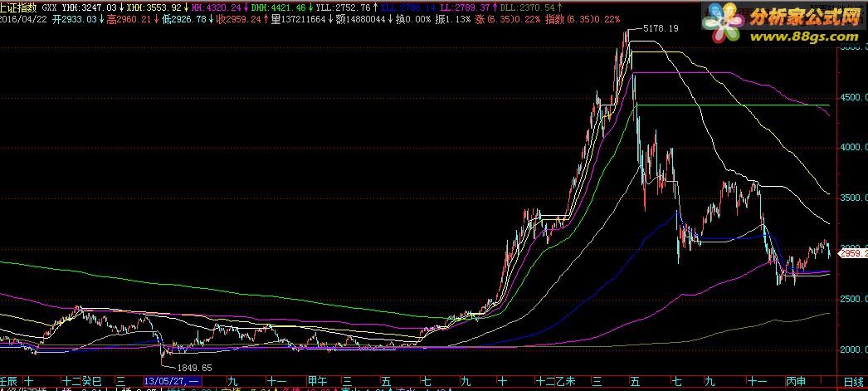Click the close price 收2959.24
Image resolution: width=868 pixels, height=391 pixels.
238,19
